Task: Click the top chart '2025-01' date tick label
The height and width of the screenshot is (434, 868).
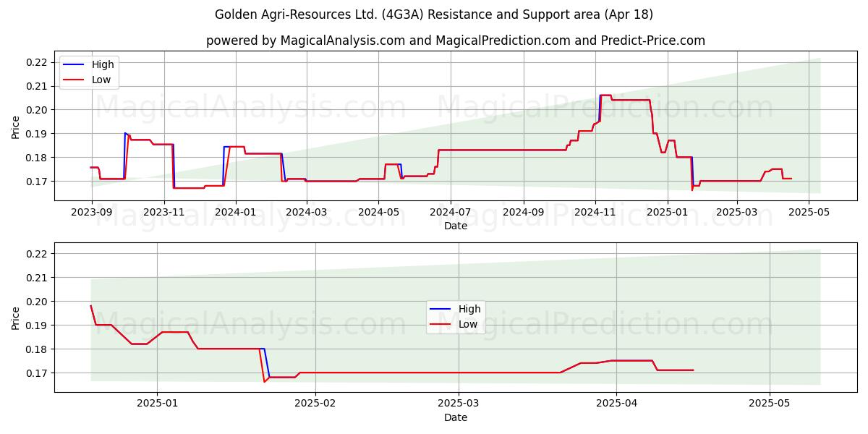Action: pos(668,213)
